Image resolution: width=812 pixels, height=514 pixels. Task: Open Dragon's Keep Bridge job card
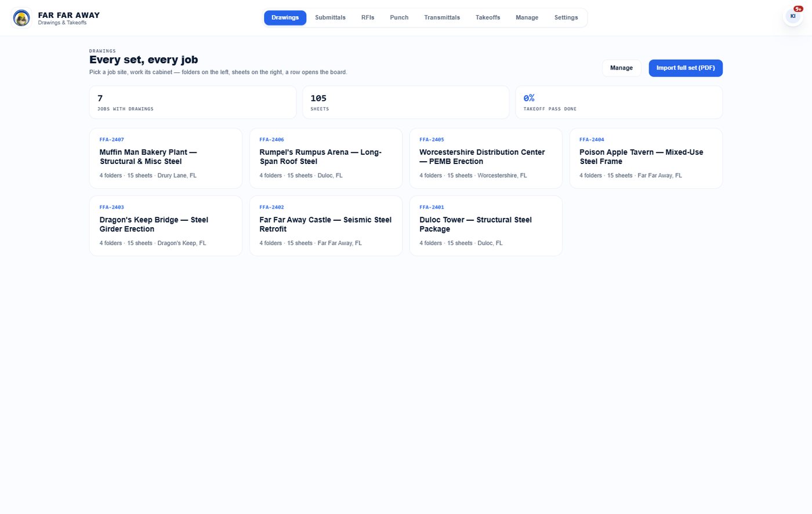pyautogui.click(x=166, y=225)
